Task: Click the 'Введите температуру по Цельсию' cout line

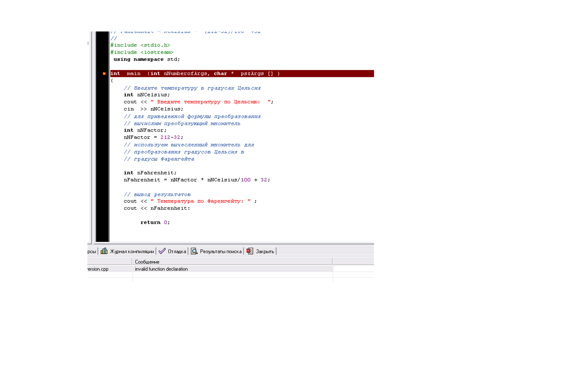Action: 198,102
